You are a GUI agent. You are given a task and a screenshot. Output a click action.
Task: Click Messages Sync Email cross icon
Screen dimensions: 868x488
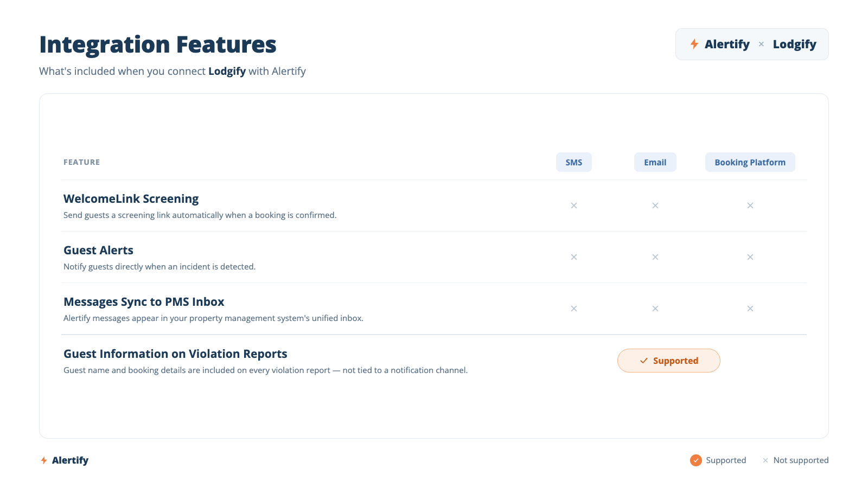coord(655,309)
